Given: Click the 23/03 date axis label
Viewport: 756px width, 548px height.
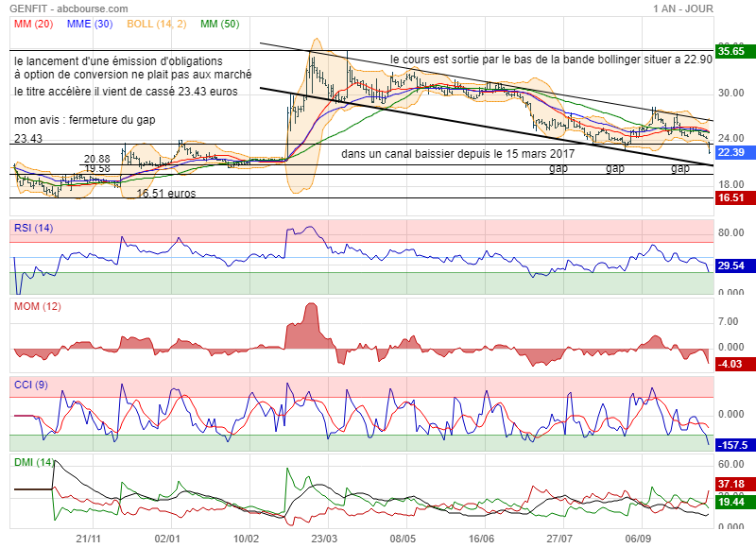Looking at the screenshot, I should [x=324, y=539].
